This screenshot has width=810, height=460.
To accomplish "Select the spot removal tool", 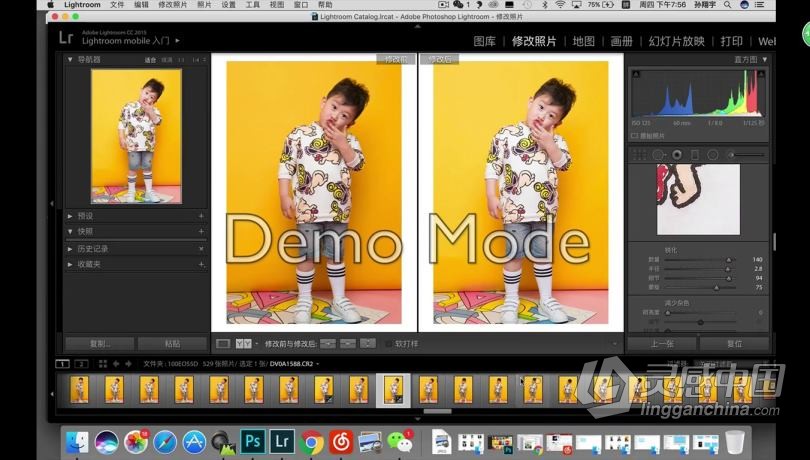I will click(658, 155).
